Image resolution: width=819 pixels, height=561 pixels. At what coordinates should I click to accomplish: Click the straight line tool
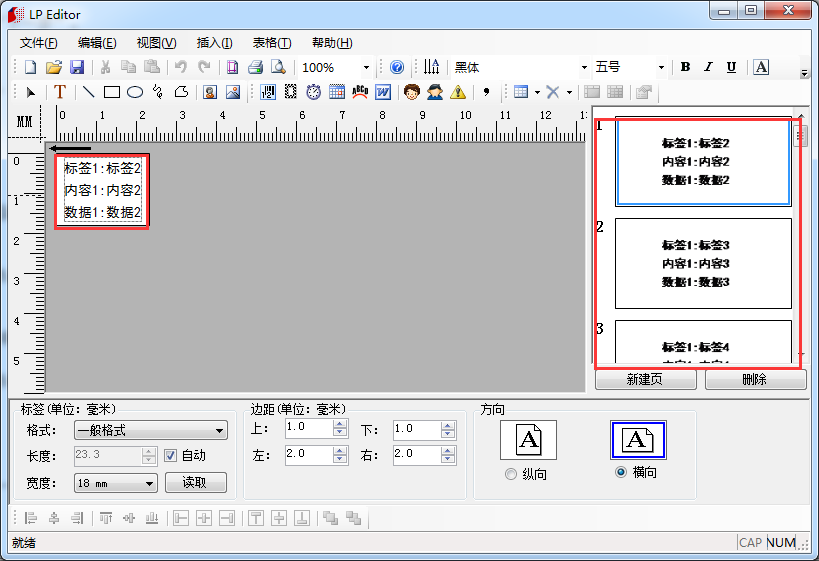[x=88, y=92]
